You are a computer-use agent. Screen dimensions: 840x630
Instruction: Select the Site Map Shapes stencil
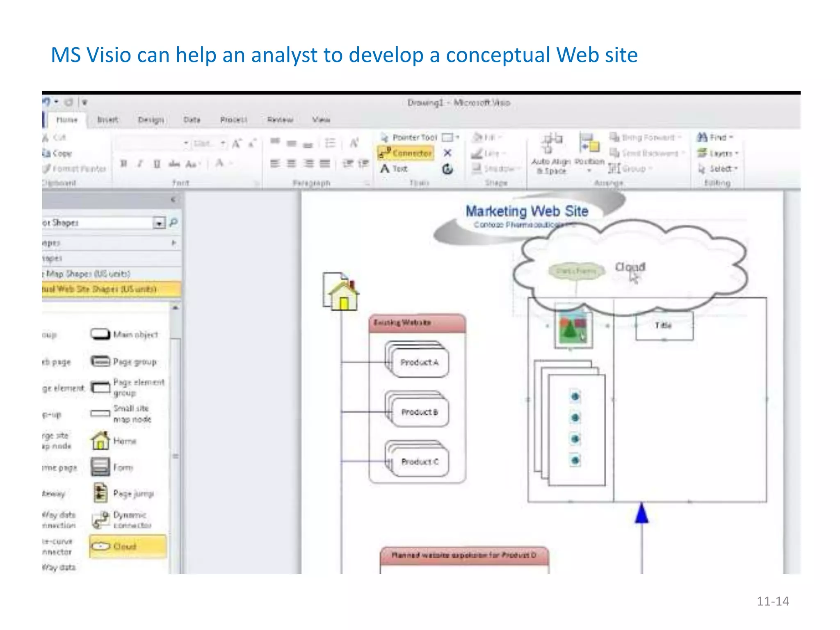pyautogui.click(x=112, y=274)
